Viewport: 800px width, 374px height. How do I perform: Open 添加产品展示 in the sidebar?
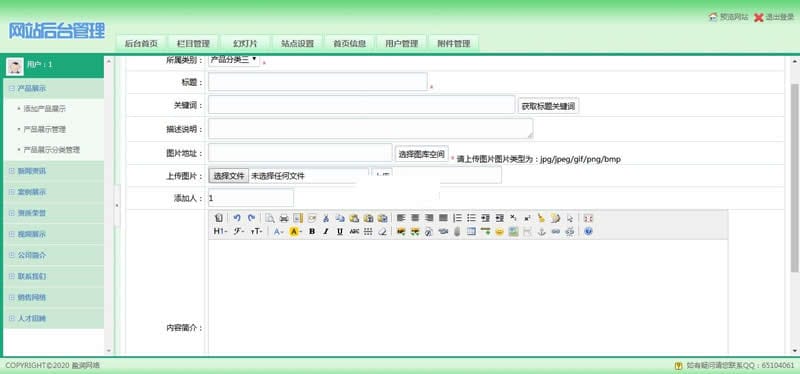click(45, 109)
